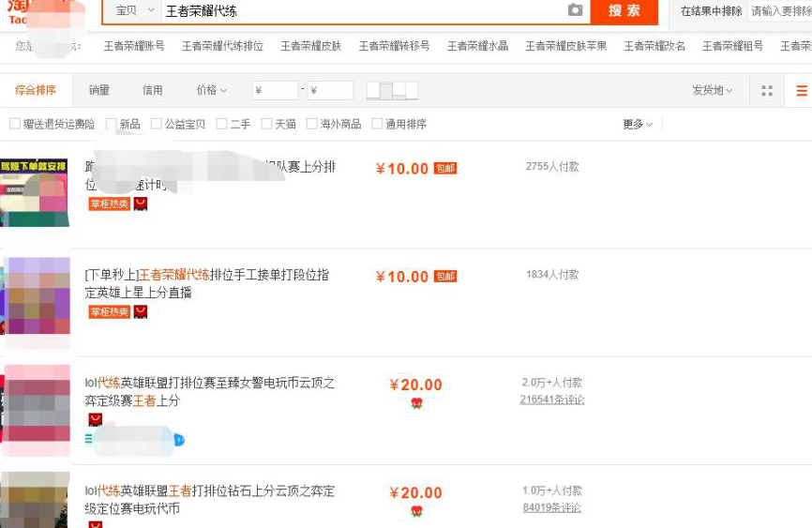Click the price distribution bar chart
This screenshot has width=812, height=528.
pyautogui.click(x=392, y=90)
